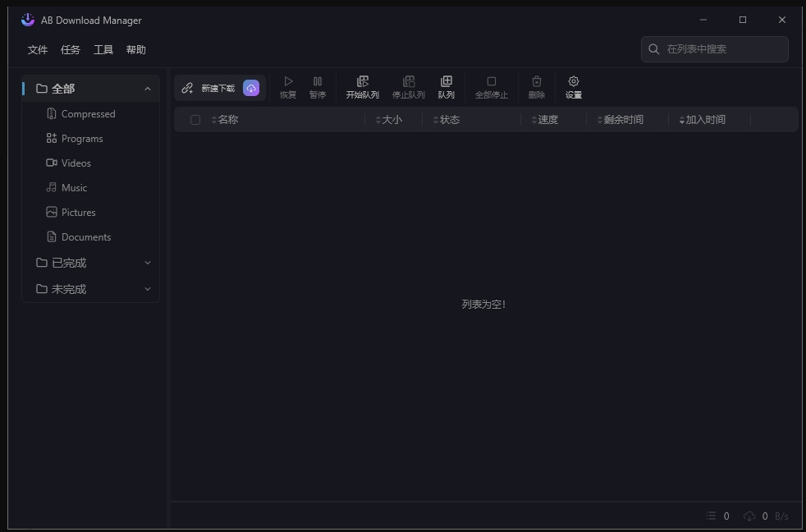Click the 删除 trash icon

pos(537,81)
